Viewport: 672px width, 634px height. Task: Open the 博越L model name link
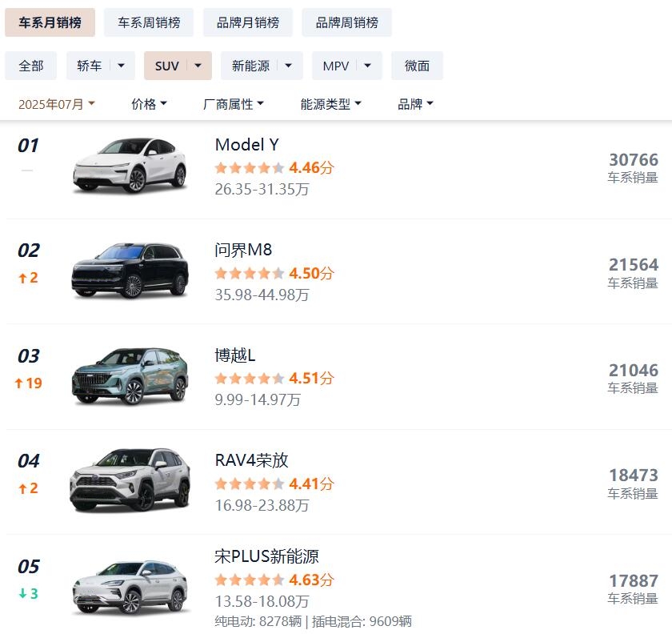point(235,355)
